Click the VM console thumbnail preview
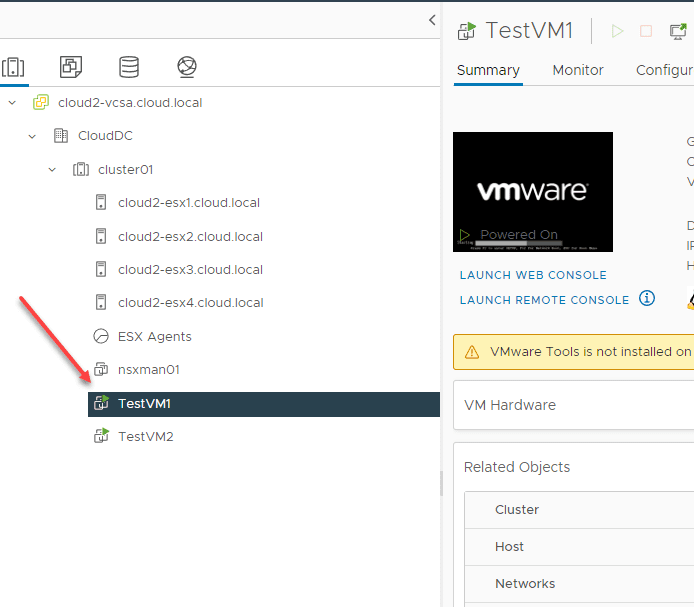Screen dimensions: 694x607 [x=533, y=191]
